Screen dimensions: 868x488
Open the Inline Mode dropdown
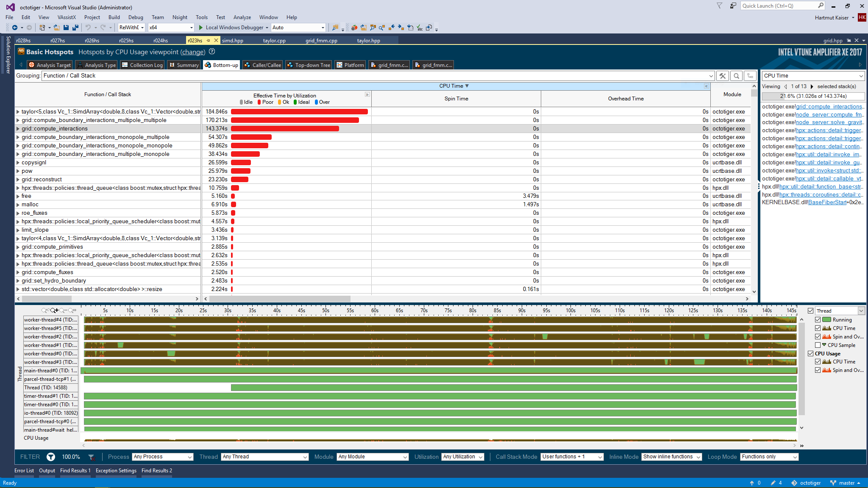(671, 457)
